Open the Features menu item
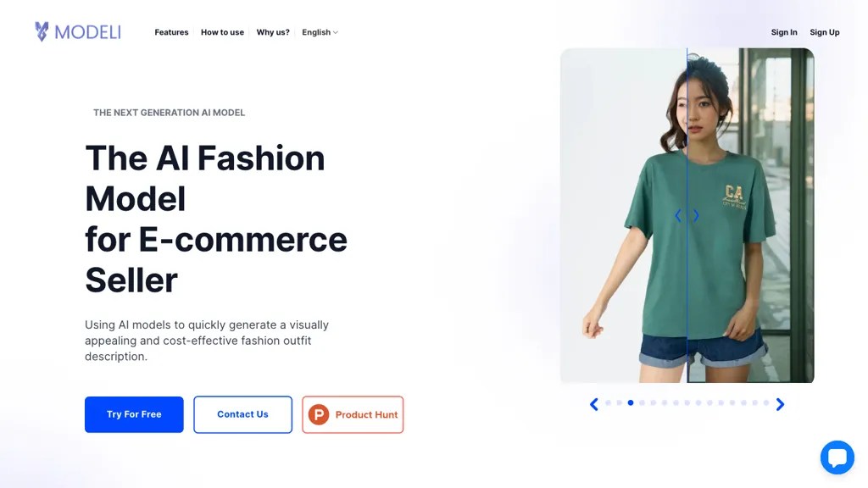Image resolution: width=868 pixels, height=488 pixels. pyautogui.click(x=171, y=32)
